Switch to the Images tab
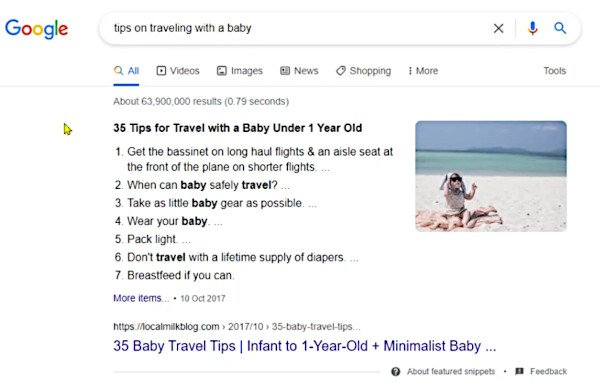The height and width of the screenshot is (390, 600). click(240, 71)
